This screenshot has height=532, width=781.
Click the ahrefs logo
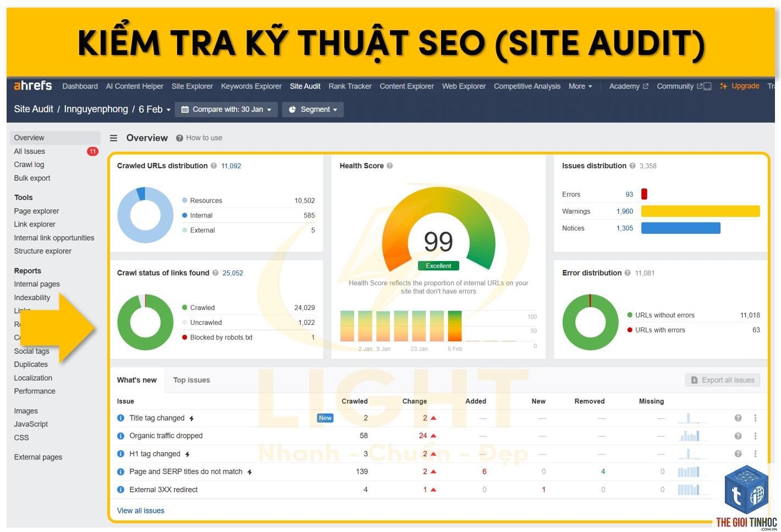tap(32, 86)
